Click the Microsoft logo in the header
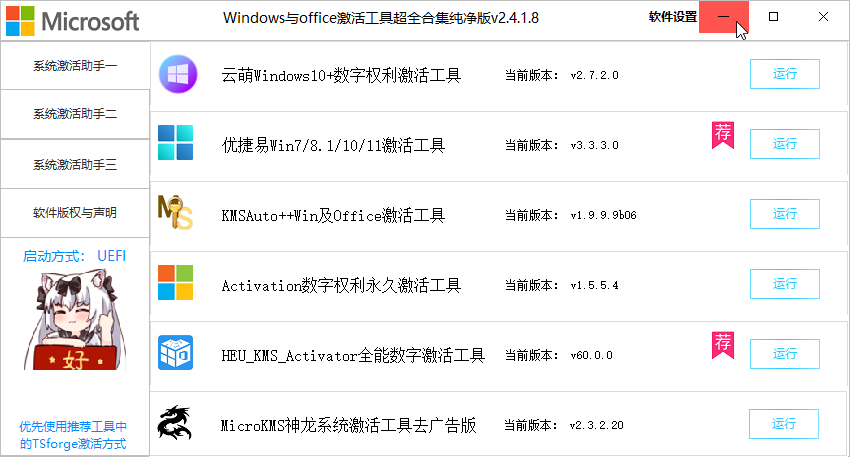850x457 pixels. point(73,21)
